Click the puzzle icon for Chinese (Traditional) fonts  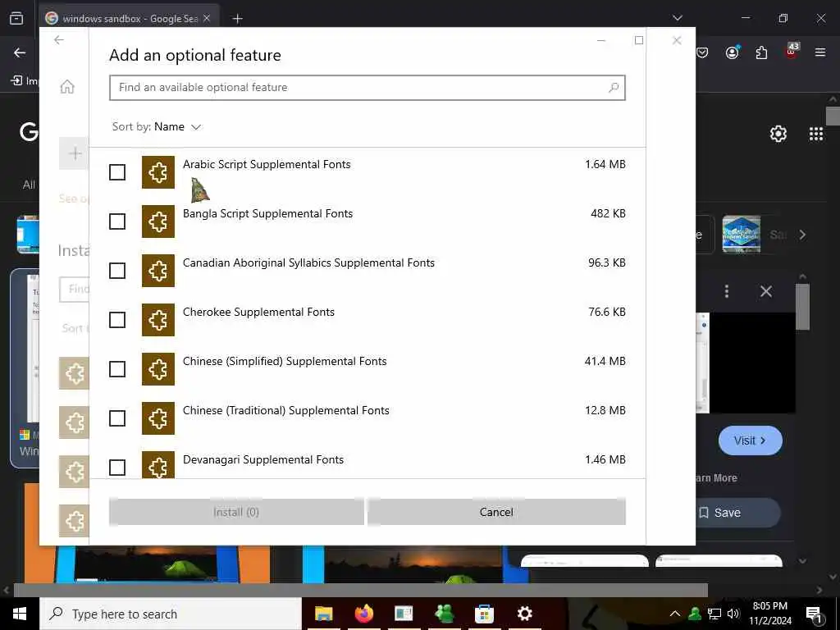pyautogui.click(x=158, y=418)
